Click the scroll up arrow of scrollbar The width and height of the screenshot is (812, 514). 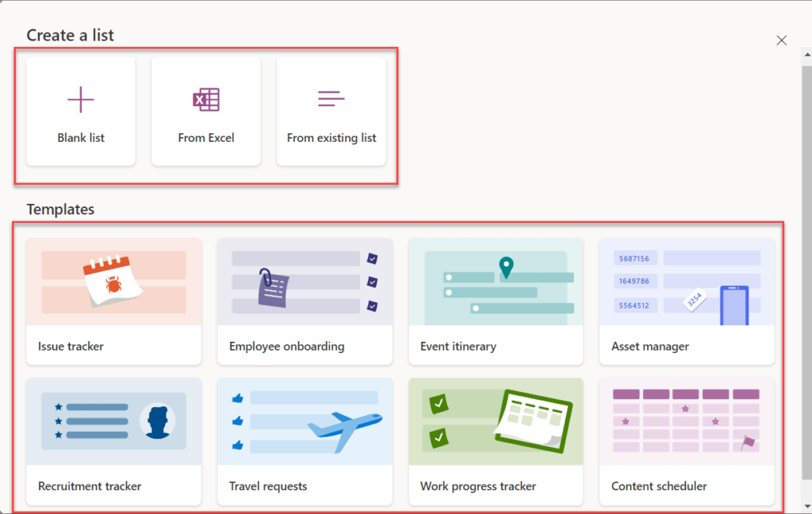[x=807, y=54]
